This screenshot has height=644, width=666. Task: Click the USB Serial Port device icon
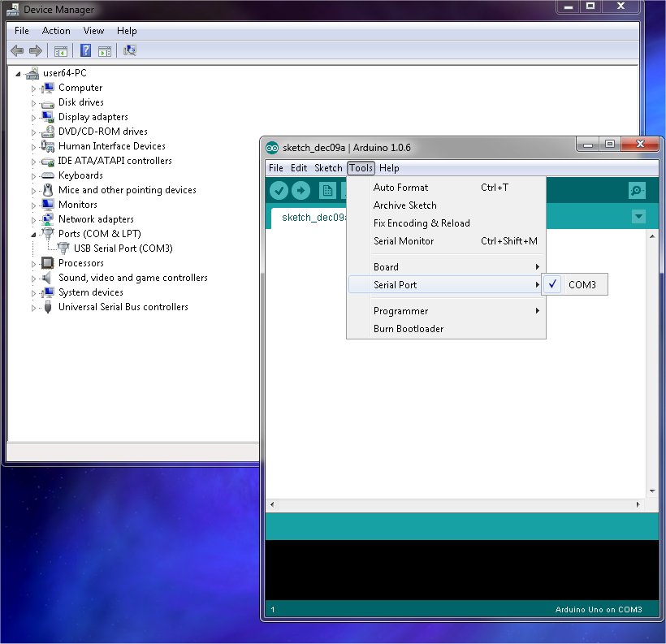(63, 248)
